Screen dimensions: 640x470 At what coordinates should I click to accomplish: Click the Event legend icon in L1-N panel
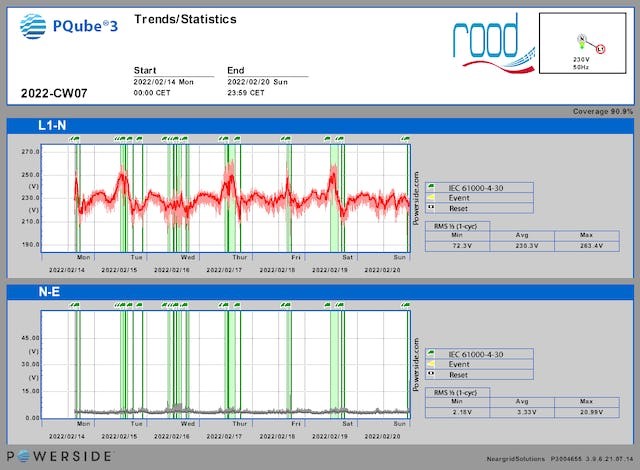(x=430, y=198)
